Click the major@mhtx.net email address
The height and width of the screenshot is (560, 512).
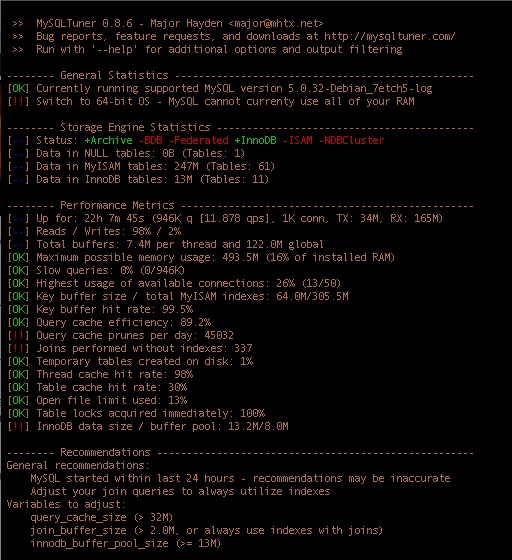[276, 24]
